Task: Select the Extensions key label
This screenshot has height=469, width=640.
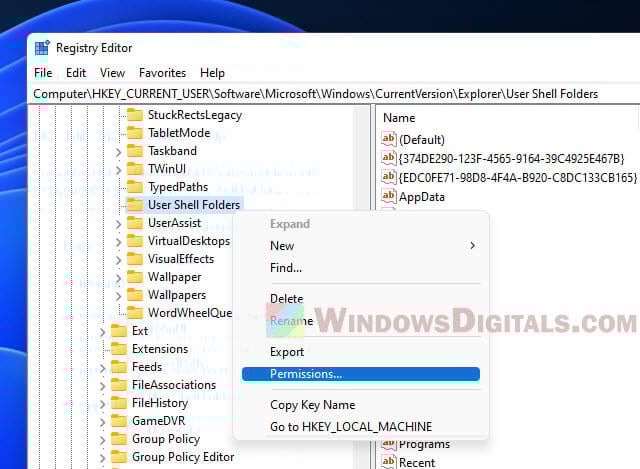Action: (x=160, y=349)
